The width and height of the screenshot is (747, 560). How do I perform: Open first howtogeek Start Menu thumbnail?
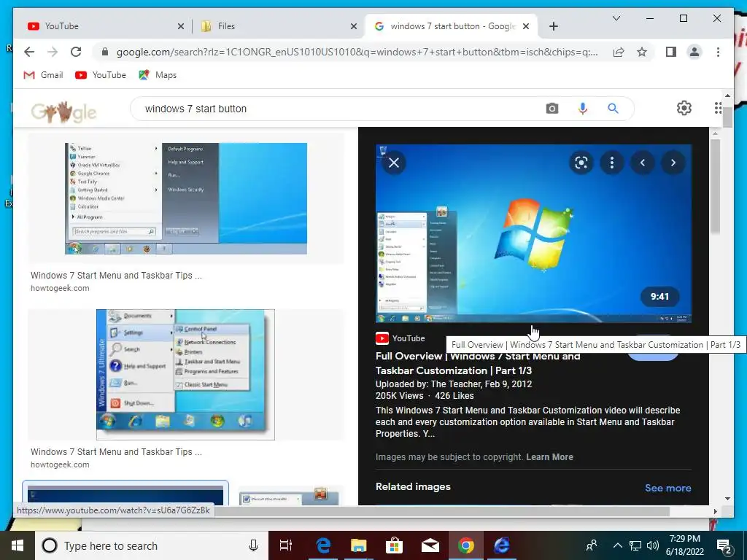click(186, 198)
